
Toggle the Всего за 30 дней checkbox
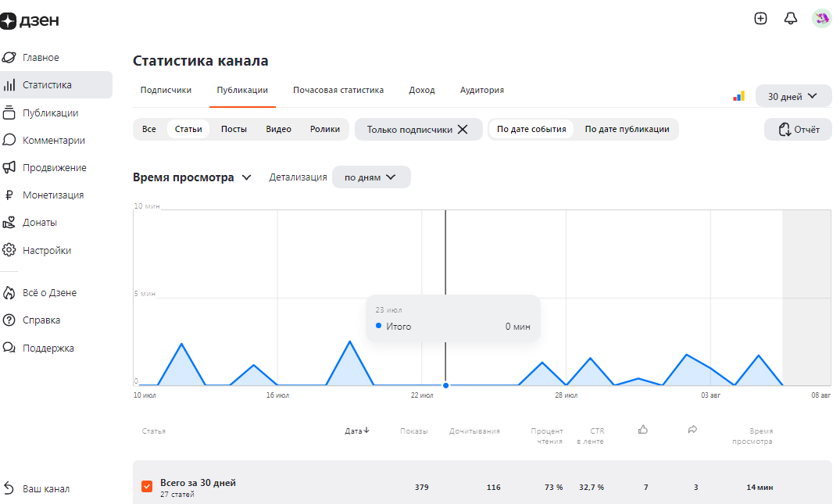pos(147,486)
